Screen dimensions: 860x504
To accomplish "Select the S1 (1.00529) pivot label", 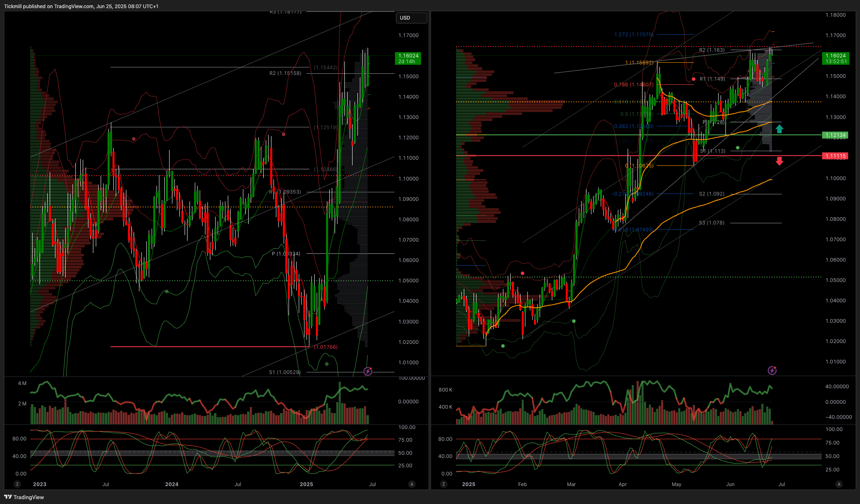I will (x=285, y=372).
